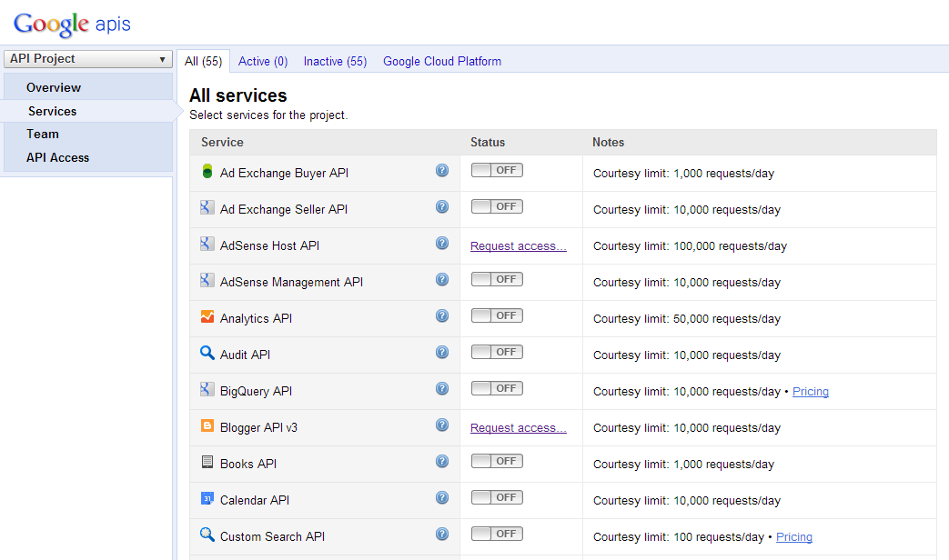Viewport: 949px width, 560px height.
Task: Select Team in the sidebar
Action: click(x=43, y=134)
